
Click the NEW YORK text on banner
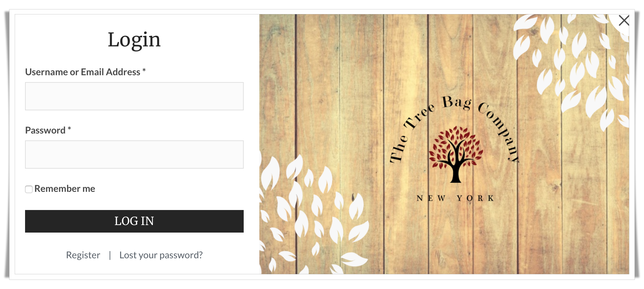coord(455,198)
